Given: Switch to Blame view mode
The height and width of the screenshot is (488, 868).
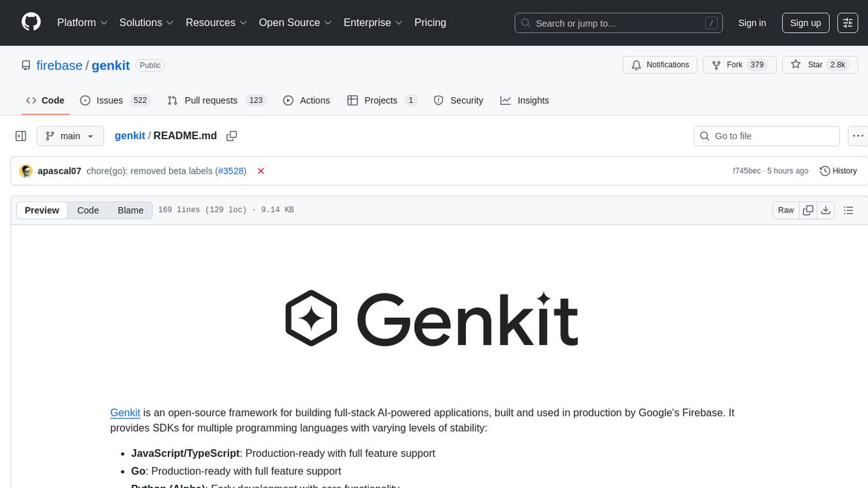Looking at the screenshot, I should tap(131, 210).
